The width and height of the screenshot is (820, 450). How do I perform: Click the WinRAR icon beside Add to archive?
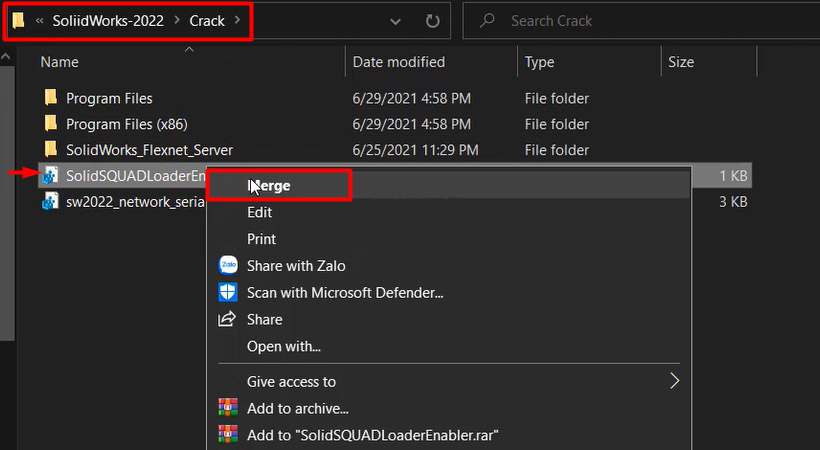coord(227,408)
